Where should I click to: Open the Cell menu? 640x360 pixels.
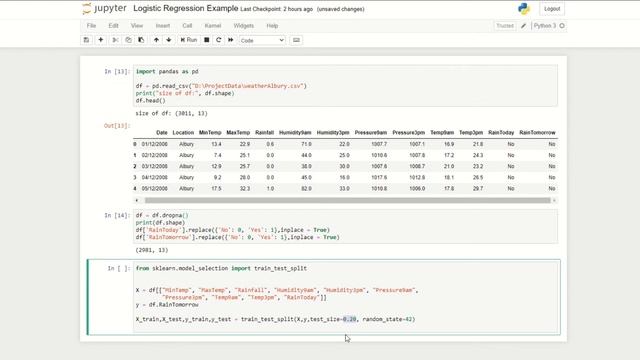(187, 26)
